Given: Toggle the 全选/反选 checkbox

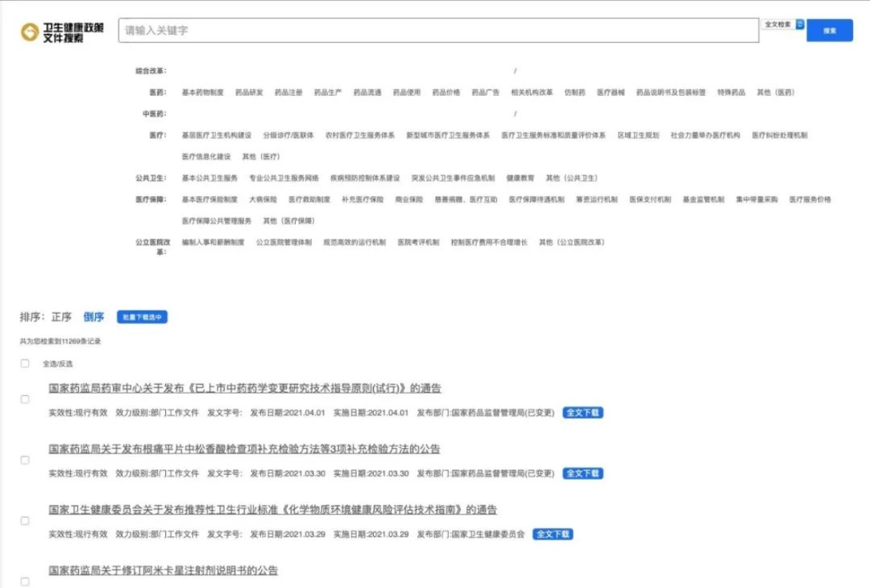Looking at the screenshot, I should click(25, 363).
